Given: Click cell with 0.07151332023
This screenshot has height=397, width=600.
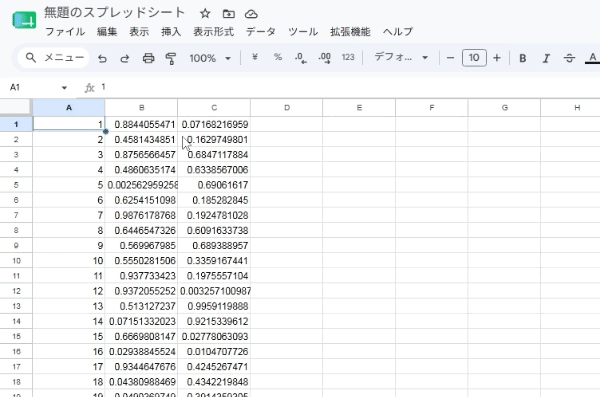Looking at the screenshot, I should (x=141, y=321).
